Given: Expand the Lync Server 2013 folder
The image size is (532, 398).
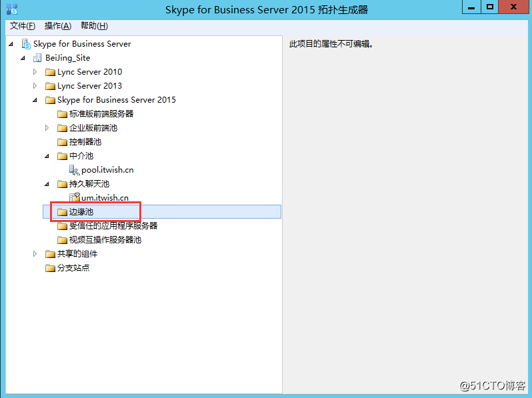Looking at the screenshot, I should [x=35, y=86].
